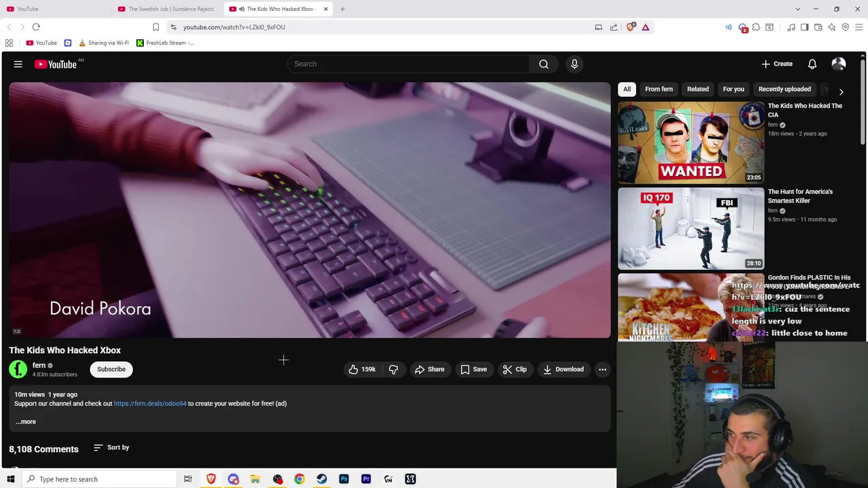Viewport: 868px width, 488px height.
Task: Open the comments Sort by dropdown
Action: 111,447
